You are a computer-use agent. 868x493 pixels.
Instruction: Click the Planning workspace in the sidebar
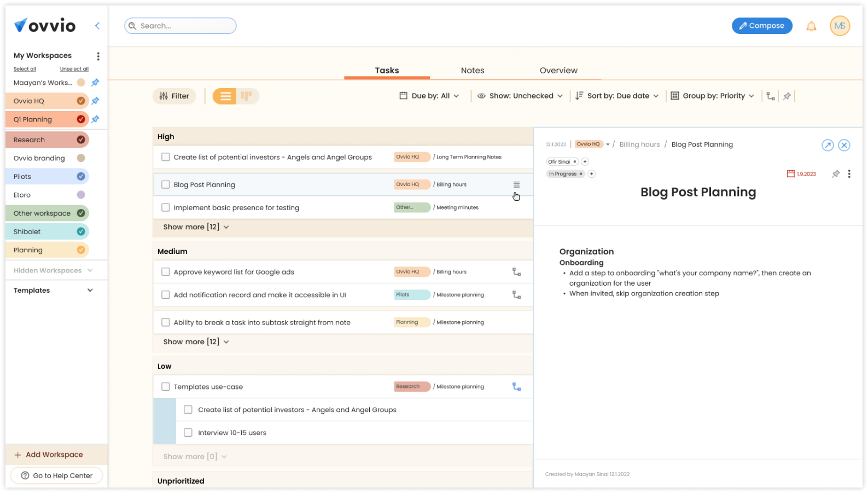47,250
